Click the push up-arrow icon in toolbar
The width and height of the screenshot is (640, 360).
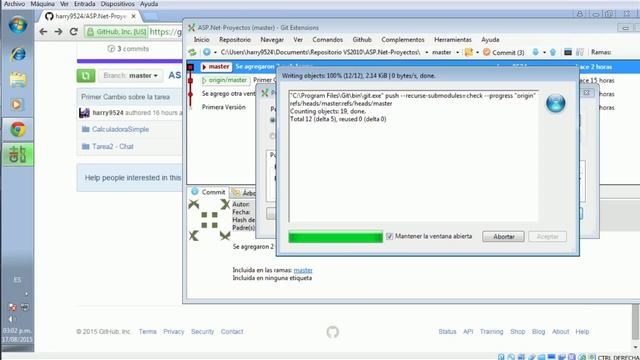(x=553, y=52)
